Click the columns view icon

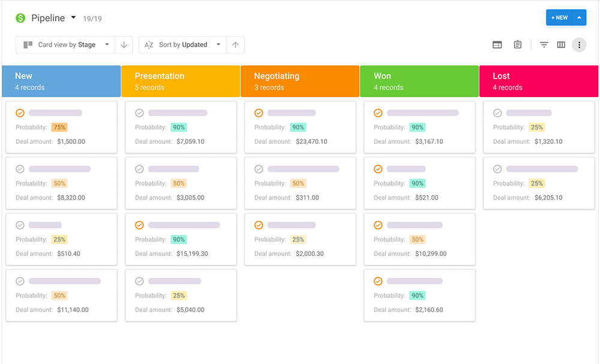tap(560, 44)
